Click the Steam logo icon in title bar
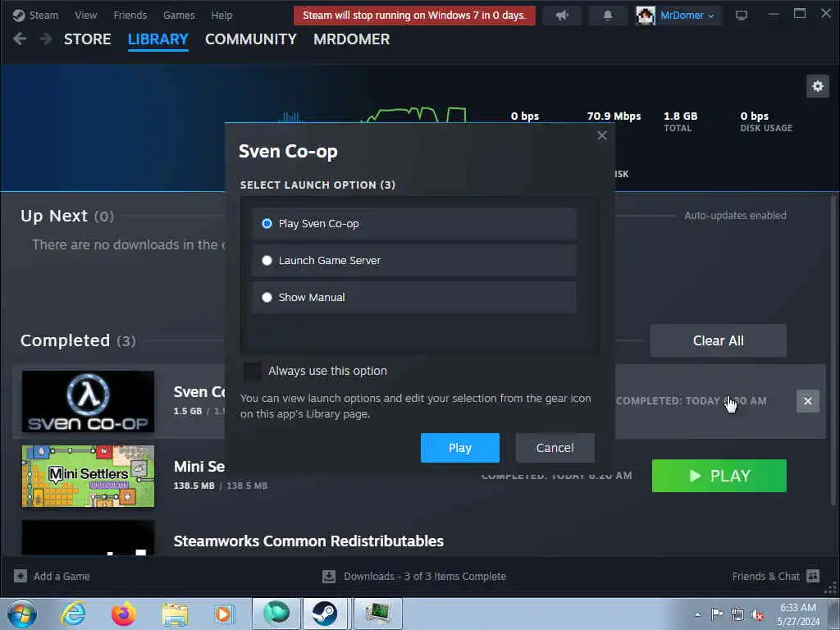 coord(19,15)
